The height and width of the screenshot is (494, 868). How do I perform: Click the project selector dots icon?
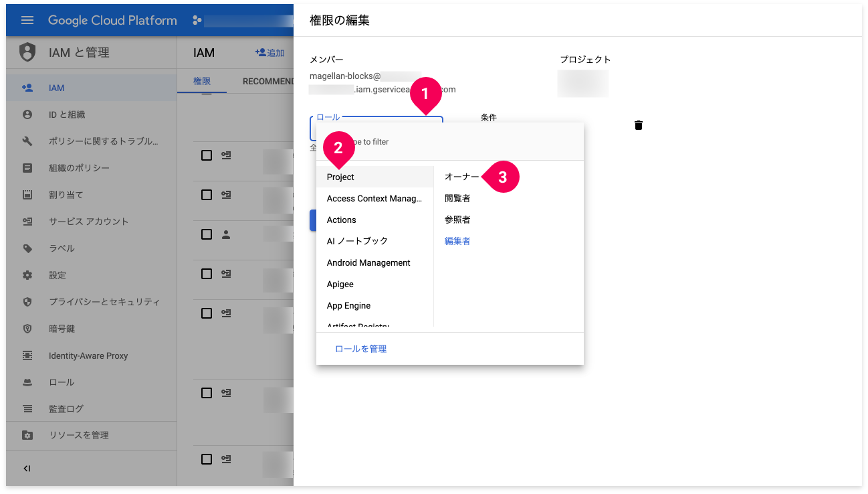click(x=197, y=20)
